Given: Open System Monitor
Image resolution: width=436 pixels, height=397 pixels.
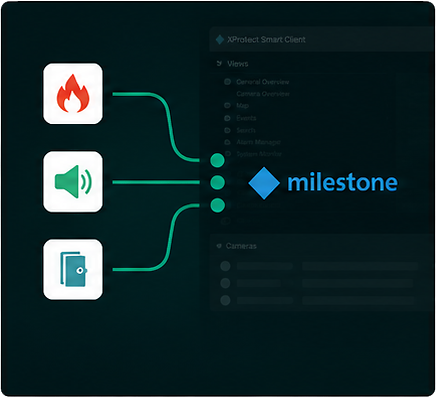Looking at the screenshot, I should tap(259, 154).
